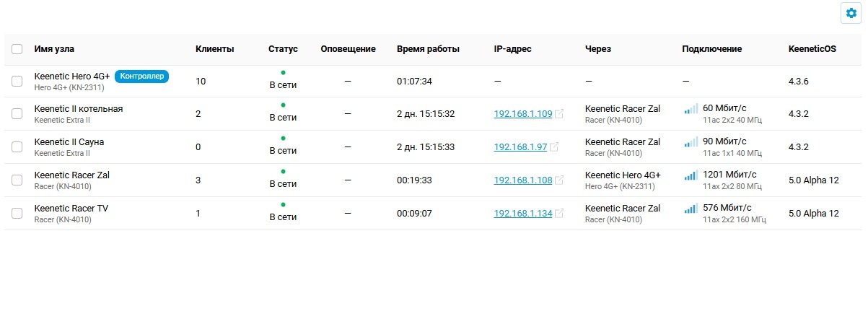Click connection detail 11ax 2x2 160 МГц
Screen dimensions: 868x332
(x=735, y=219)
